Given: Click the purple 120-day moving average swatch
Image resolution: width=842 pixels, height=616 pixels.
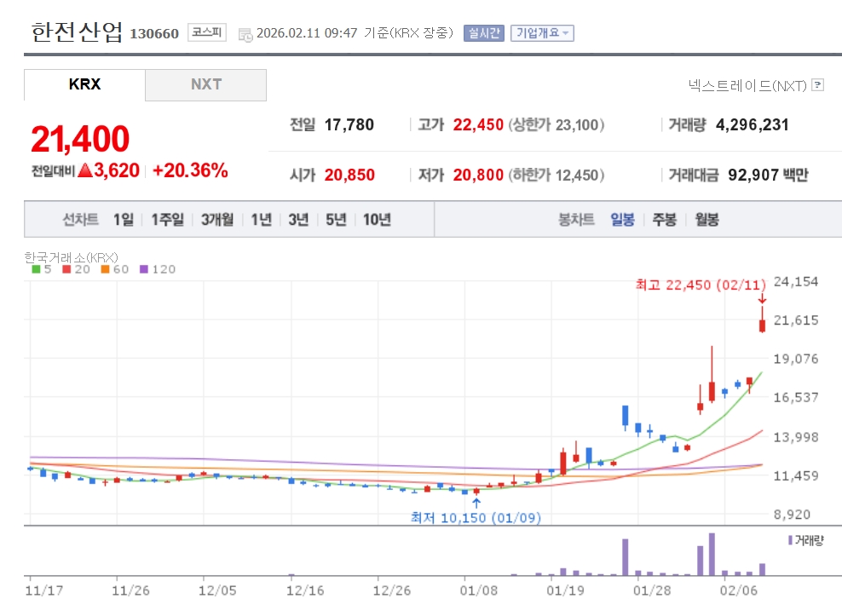Looking at the screenshot, I should 145,269.
